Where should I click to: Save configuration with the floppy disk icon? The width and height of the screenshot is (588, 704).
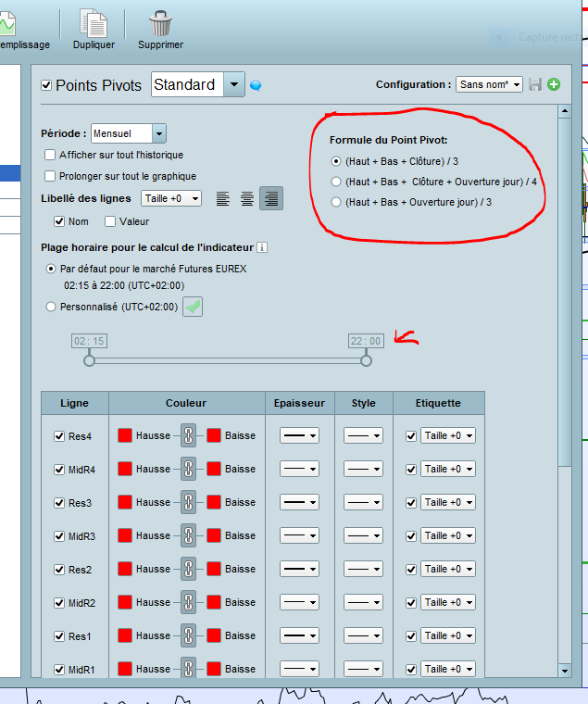(x=534, y=84)
